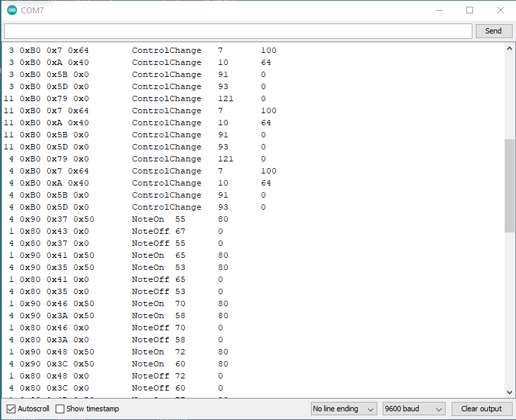
Task: Click the vertical scrollbar thumb
Action: [509, 186]
